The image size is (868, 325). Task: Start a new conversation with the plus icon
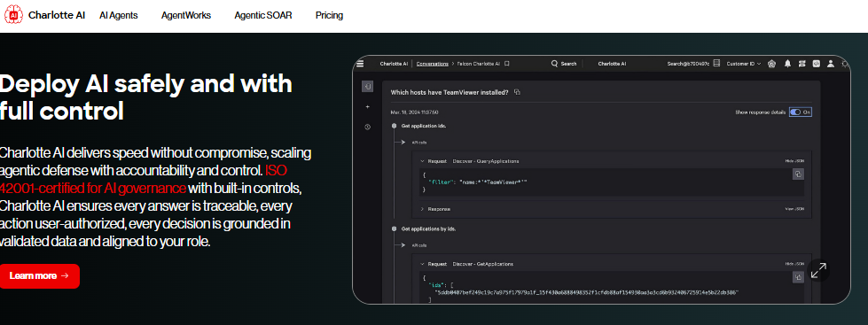click(x=368, y=106)
